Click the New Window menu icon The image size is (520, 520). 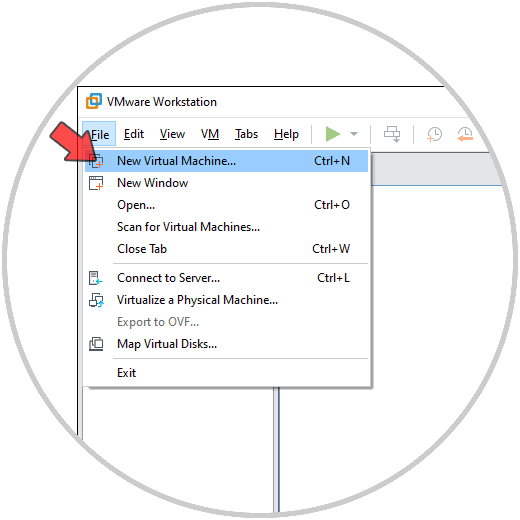coord(96,183)
